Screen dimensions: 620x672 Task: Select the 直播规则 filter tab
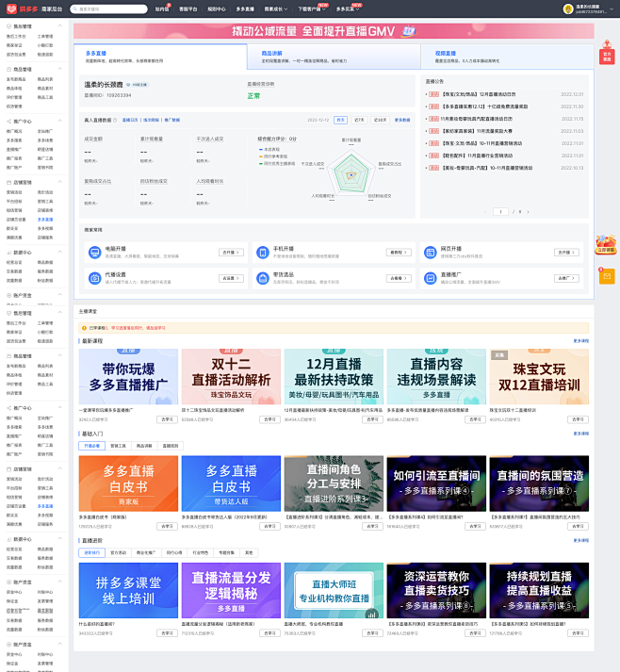click(x=171, y=446)
